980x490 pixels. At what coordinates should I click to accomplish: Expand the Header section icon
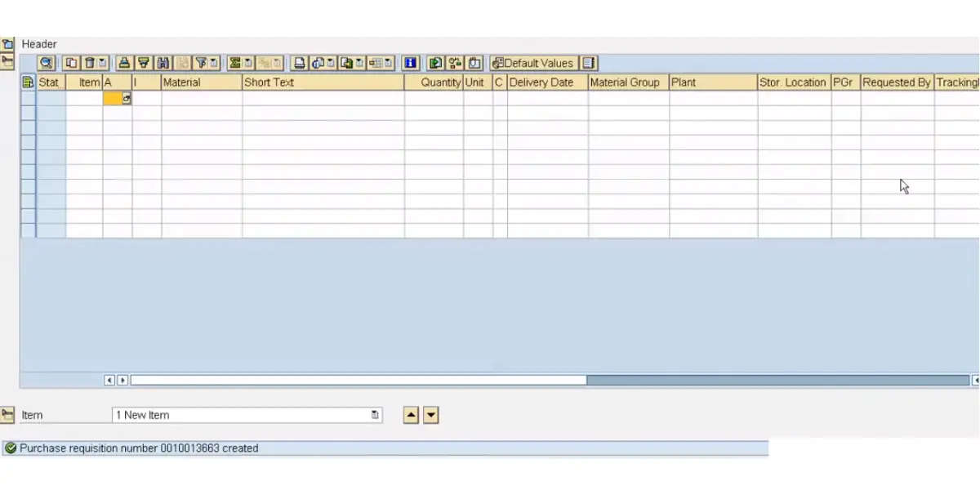tap(7, 44)
